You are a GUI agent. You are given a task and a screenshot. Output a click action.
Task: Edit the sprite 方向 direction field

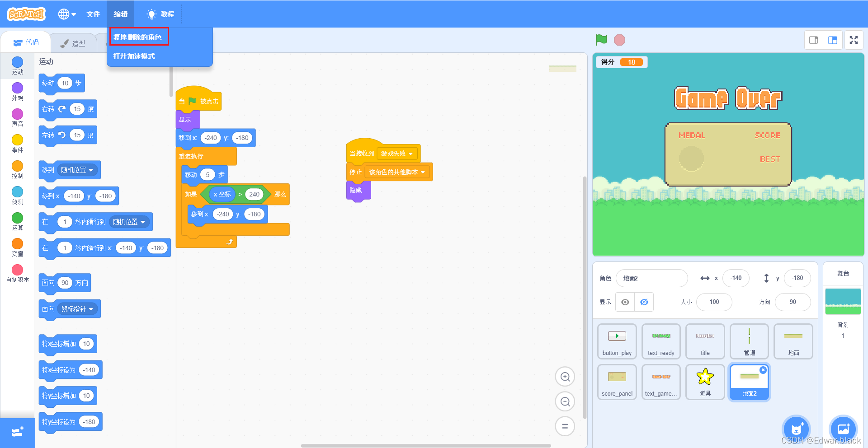(x=793, y=302)
